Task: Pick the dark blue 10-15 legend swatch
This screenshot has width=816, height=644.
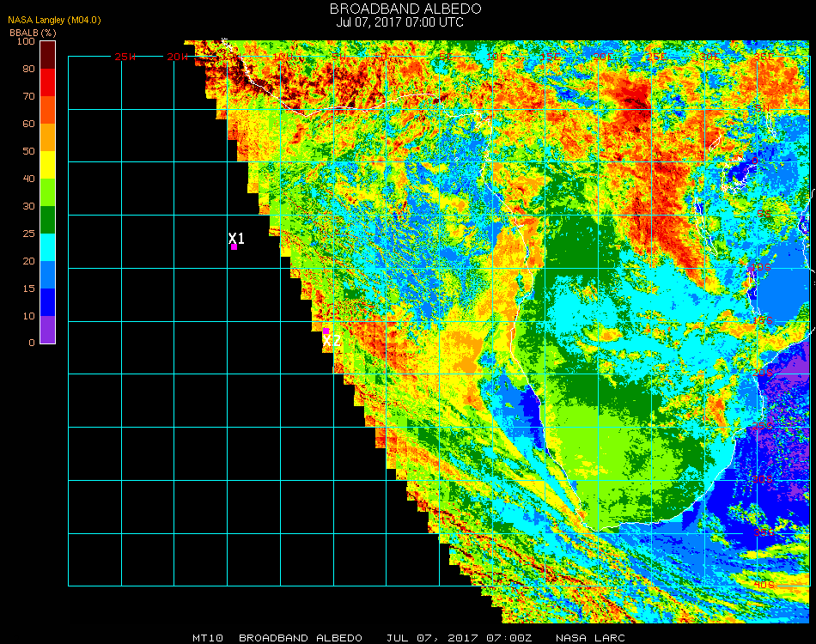Action: coord(48,302)
